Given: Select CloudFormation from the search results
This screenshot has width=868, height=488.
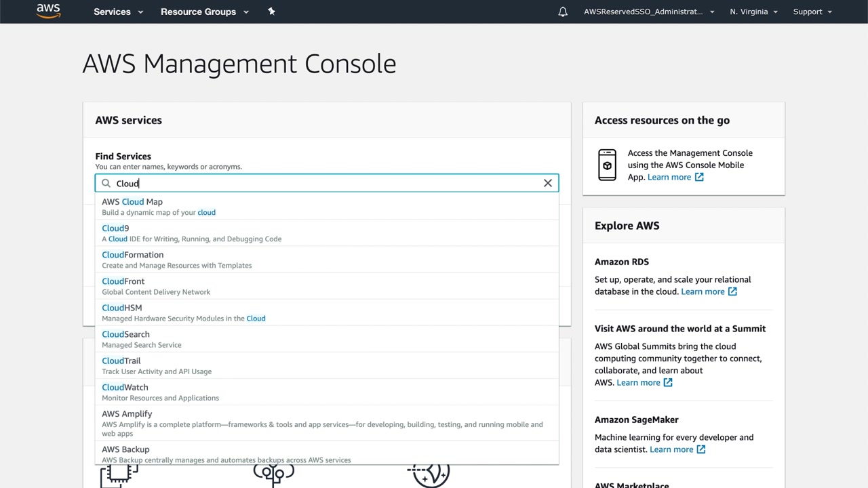Looking at the screenshot, I should (133, 255).
